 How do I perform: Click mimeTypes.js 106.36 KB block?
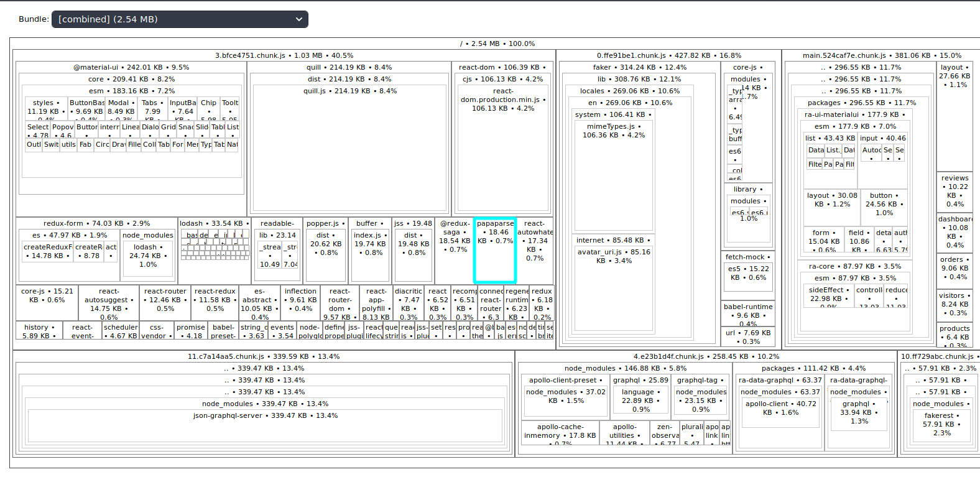tap(614, 175)
